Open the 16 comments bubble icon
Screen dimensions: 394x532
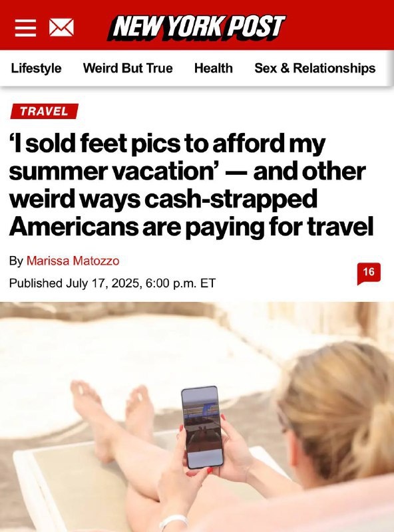pos(369,273)
